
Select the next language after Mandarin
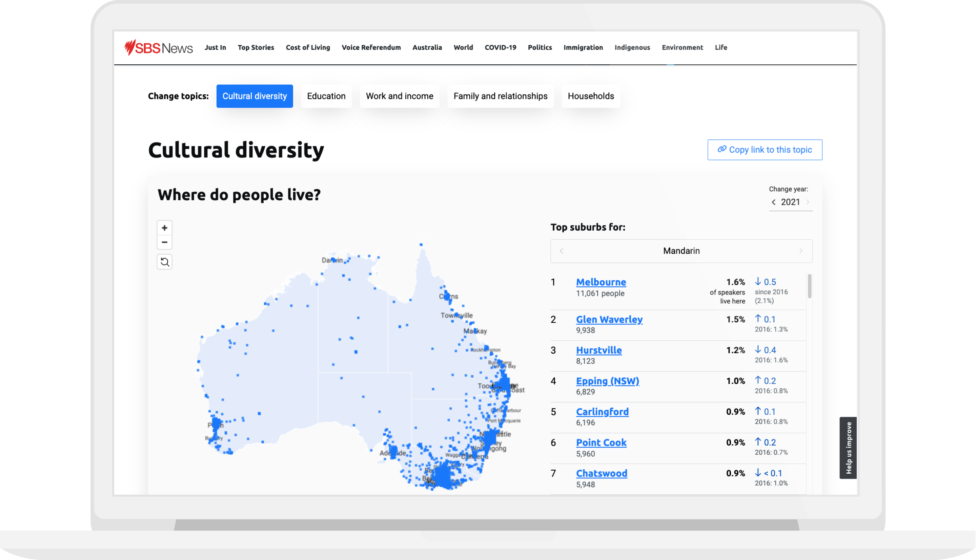801,251
